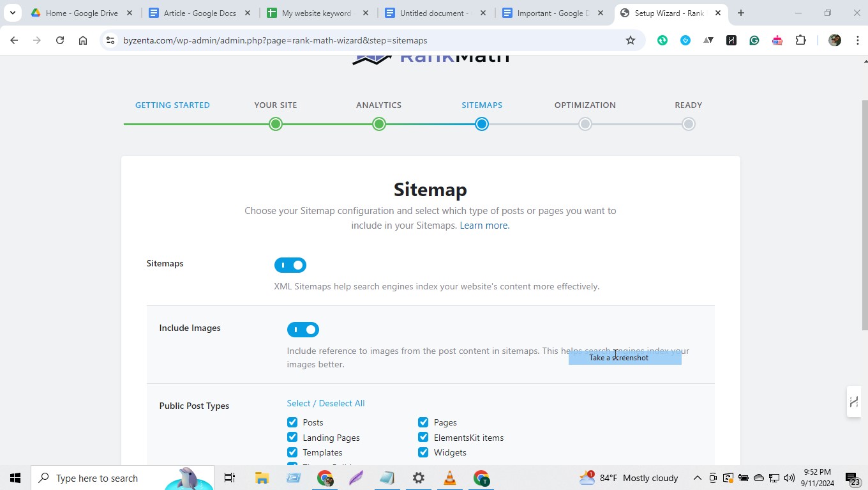The image size is (868, 490).
Task: Uncheck the Widgets checkbox
Action: 423,452
